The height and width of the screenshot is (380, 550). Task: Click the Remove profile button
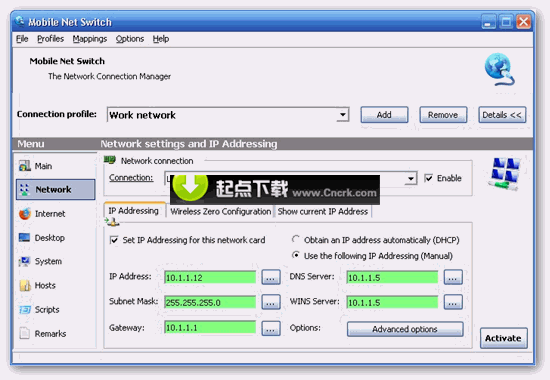click(x=443, y=115)
